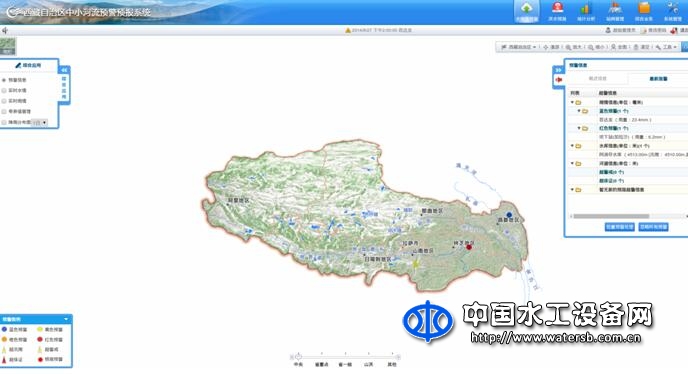This screenshot has width=688, height=374.
Task: Click the small icon at left of the status bar
Action: click(5, 30)
